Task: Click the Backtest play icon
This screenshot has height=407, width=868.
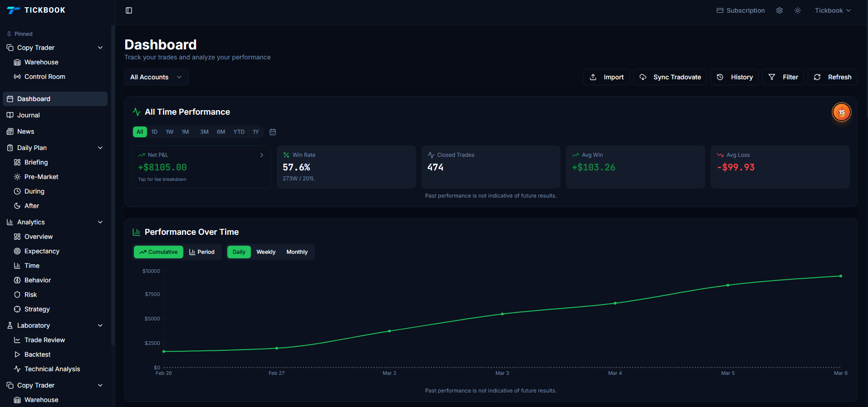Action: click(x=17, y=354)
